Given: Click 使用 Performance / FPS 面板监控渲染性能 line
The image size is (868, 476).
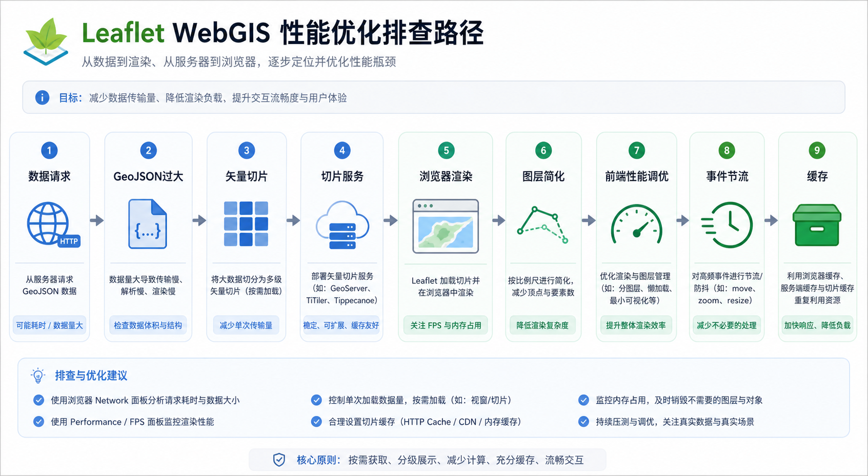Looking at the screenshot, I should click(132, 422).
